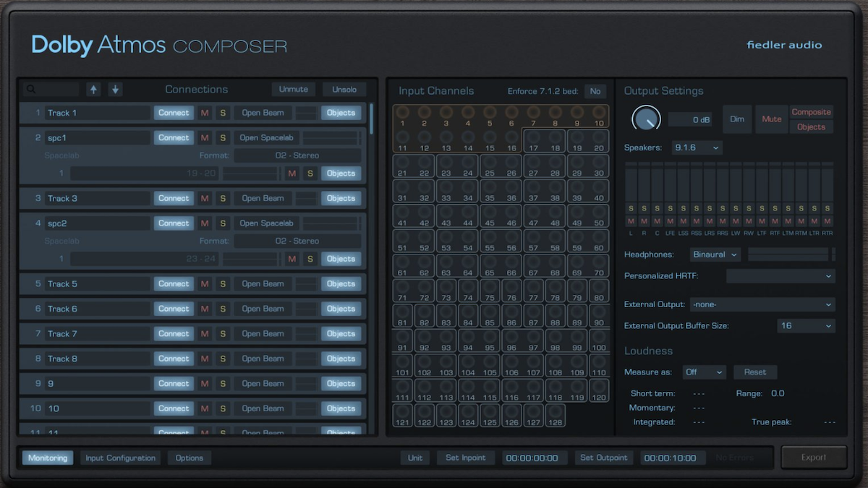Select input channel socket 17

533,137
